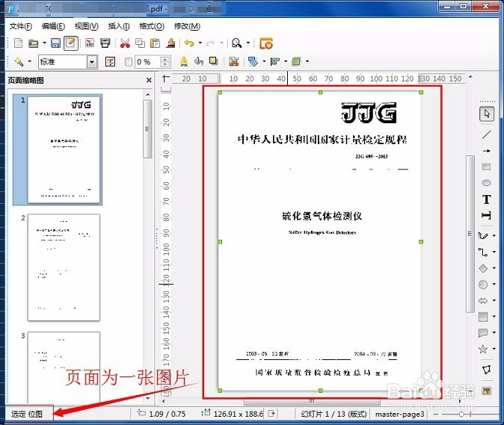Click the orange purchase icon with yen
Screen dimensions: 504x425
coord(266,43)
